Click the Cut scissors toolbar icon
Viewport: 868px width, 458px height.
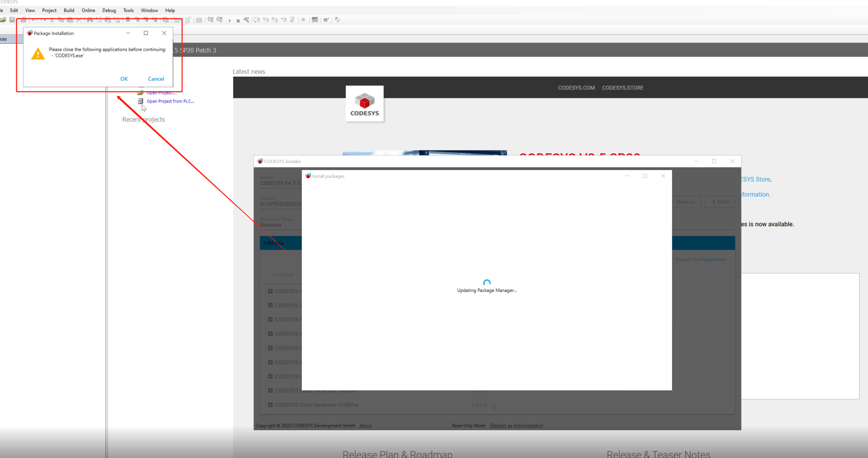(52, 20)
